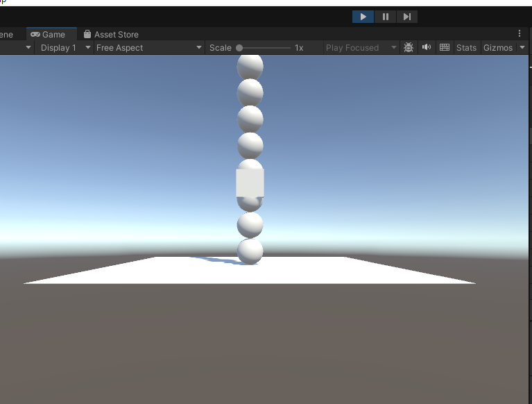Stop play mode with the Play button
This screenshot has height=404, width=532.
coord(363,17)
